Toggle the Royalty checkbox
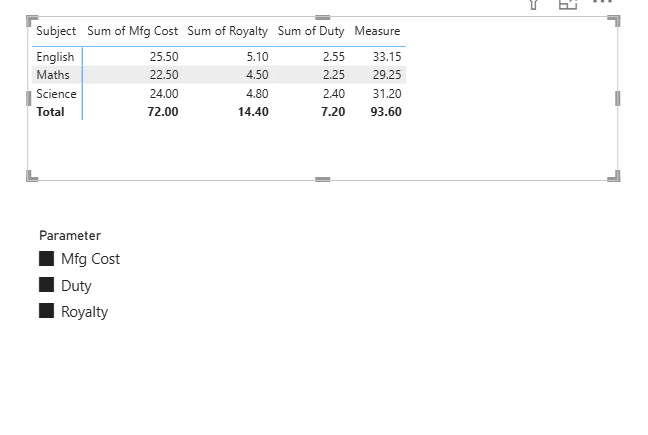The width and height of the screenshot is (648, 435). (46, 311)
